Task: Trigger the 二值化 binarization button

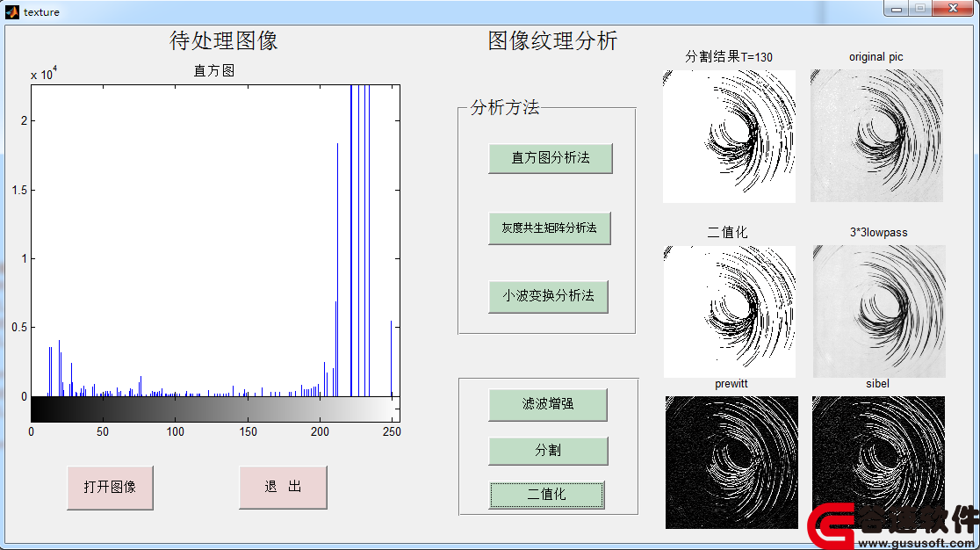Action: (546, 495)
